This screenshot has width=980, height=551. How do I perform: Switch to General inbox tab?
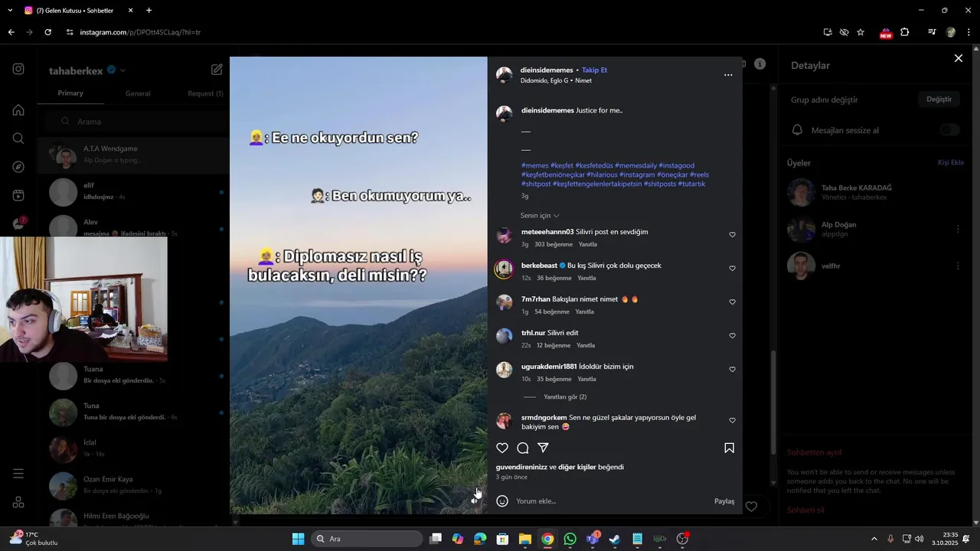pyautogui.click(x=138, y=93)
